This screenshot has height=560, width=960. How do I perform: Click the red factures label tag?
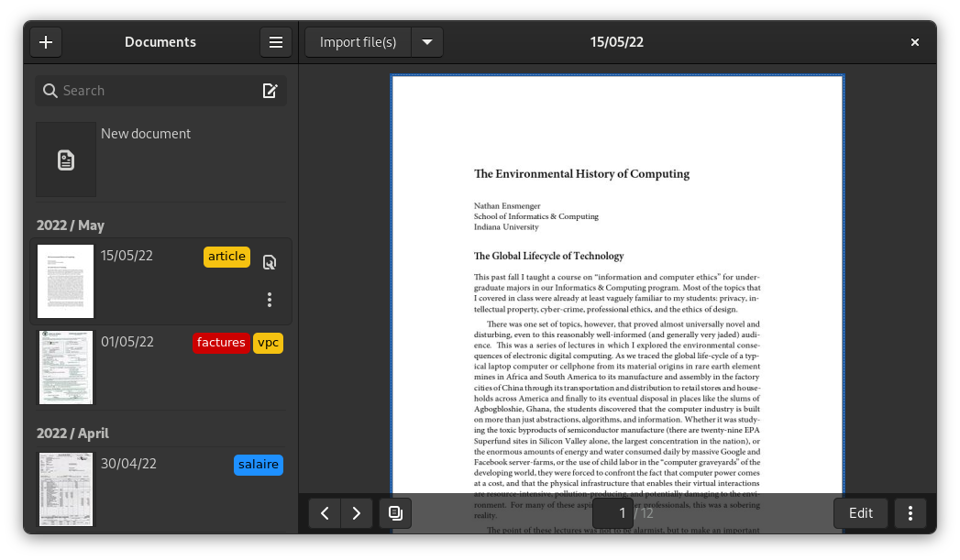tap(221, 343)
